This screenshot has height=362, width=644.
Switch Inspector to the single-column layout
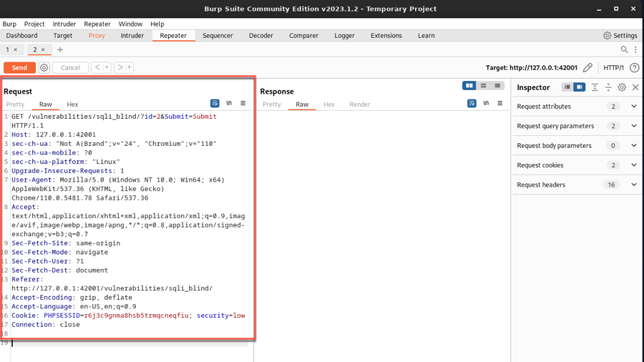tap(567, 87)
